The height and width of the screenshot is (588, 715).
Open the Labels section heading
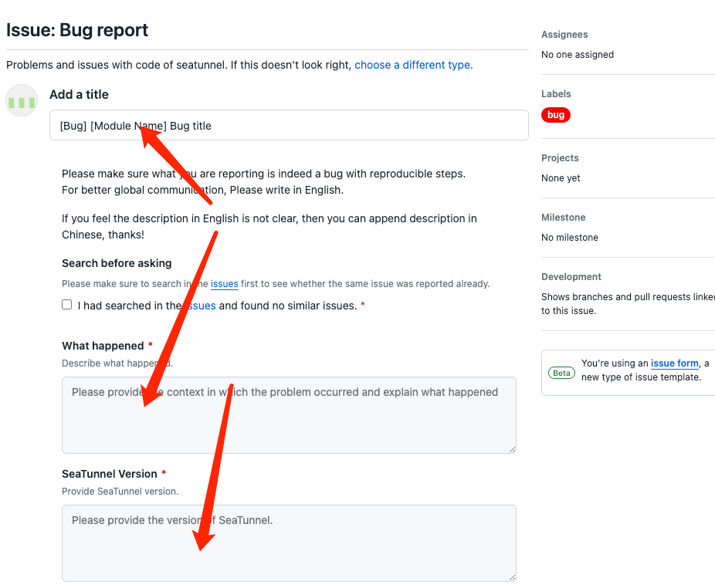[556, 94]
